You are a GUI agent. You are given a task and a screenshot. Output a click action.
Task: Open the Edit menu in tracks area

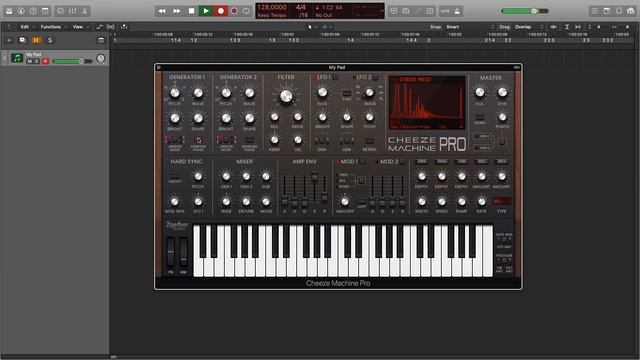(24, 27)
